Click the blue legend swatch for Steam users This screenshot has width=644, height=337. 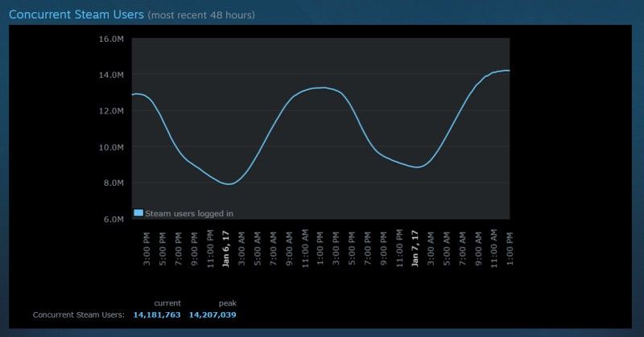click(x=138, y=213)
